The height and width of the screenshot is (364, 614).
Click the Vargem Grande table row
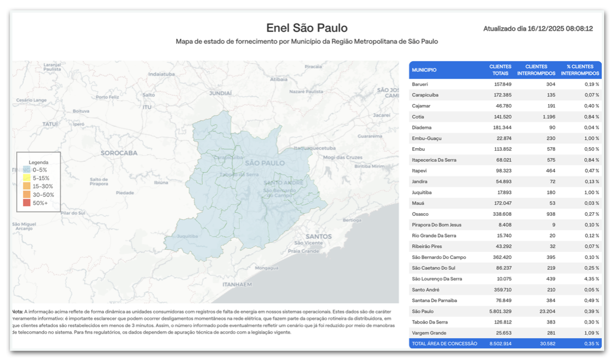505,333
